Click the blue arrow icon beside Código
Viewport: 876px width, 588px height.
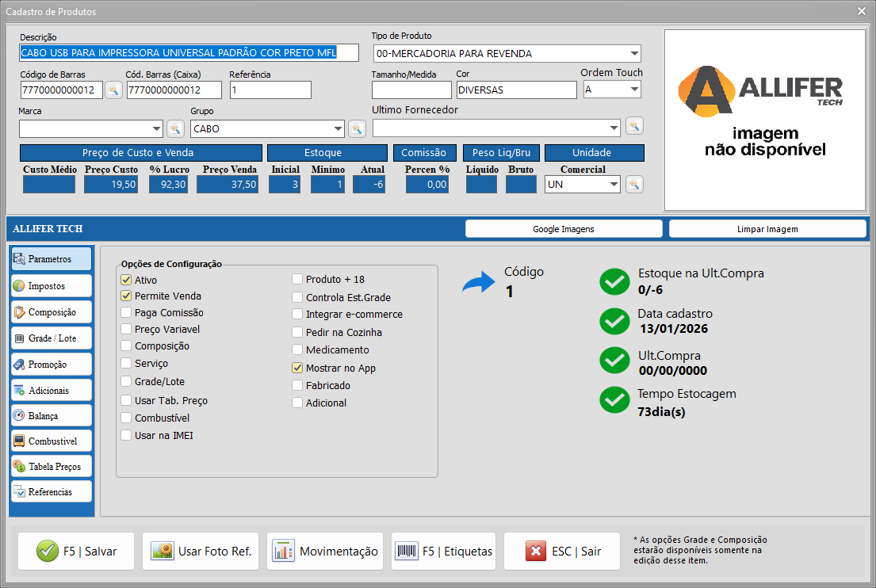(x=479, y=283)
